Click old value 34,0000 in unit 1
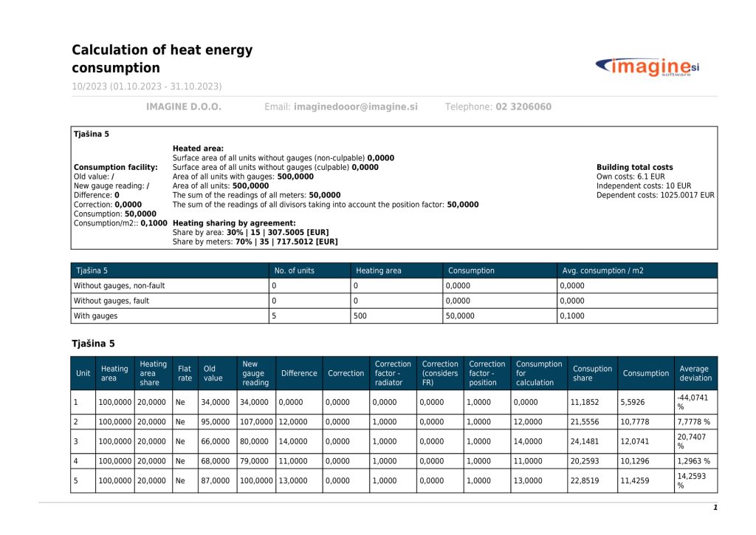 215,402
